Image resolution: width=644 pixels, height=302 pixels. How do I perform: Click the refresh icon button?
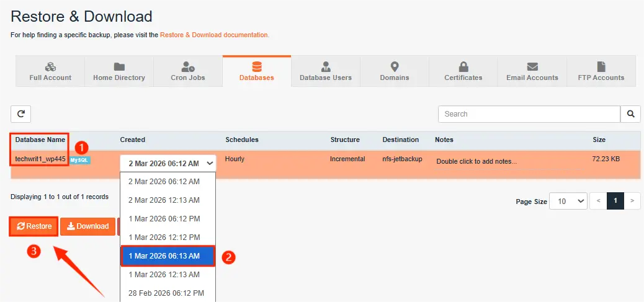click(x=20, y=113)
